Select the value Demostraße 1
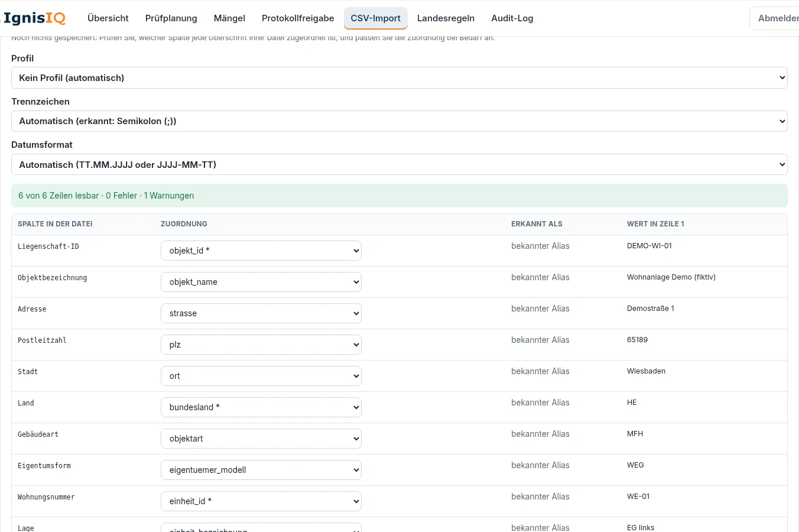This screenshot has width=799, height=532. (x=651, y=309)
